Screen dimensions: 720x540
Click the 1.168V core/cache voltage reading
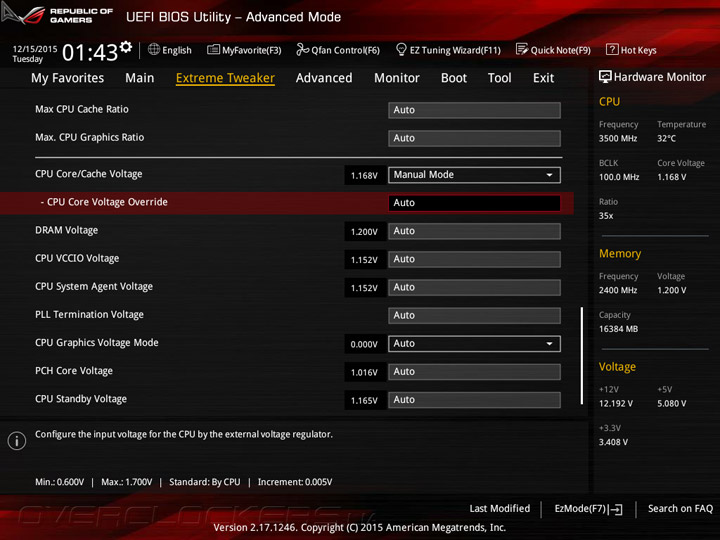(364, 175)
